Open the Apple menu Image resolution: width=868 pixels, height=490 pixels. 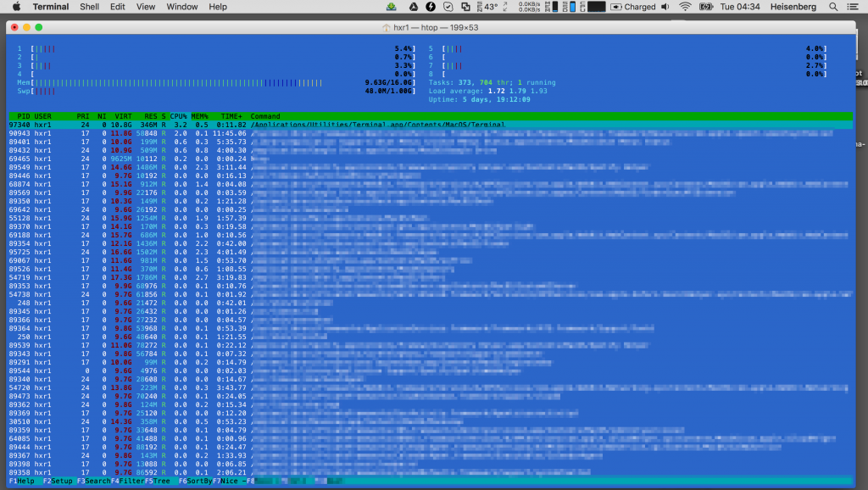[16, 7]
